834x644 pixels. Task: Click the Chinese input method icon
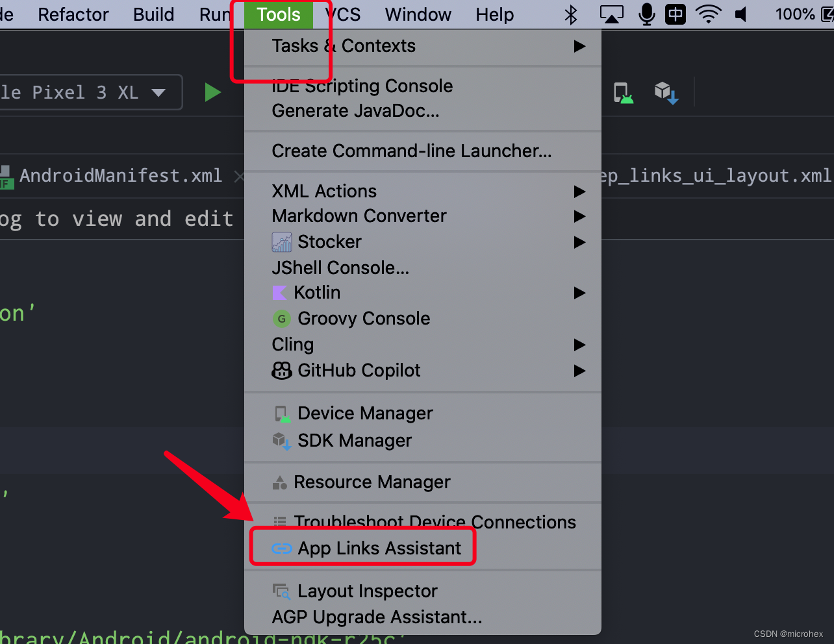(x=676, y=14)
